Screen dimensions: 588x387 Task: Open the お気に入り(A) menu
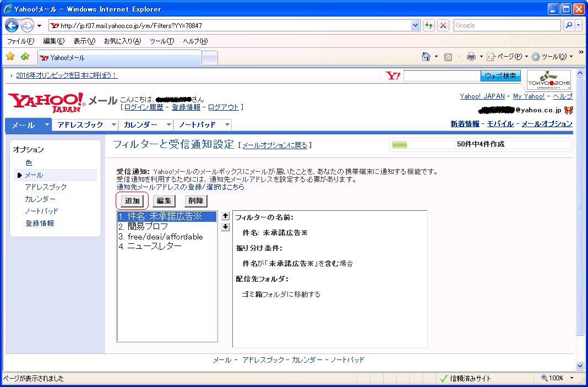122,41
